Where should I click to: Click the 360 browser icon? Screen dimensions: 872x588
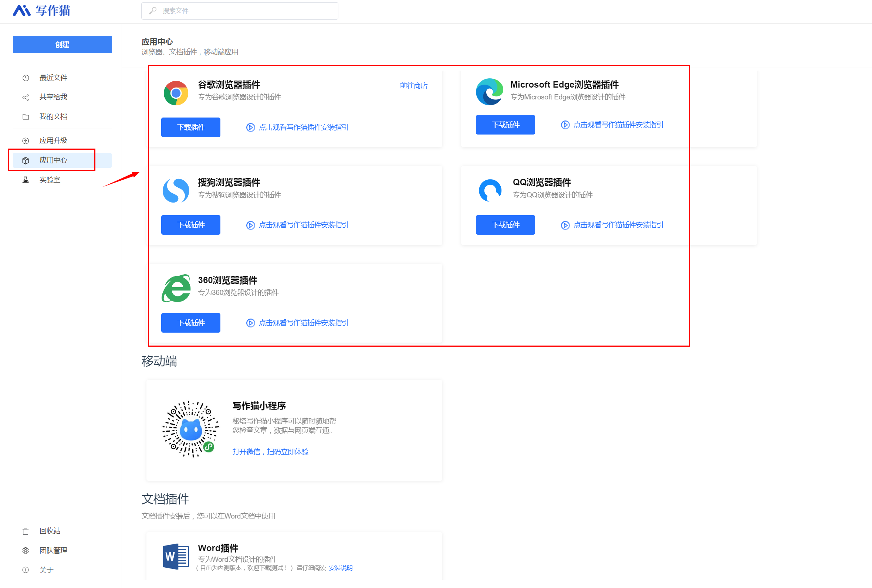click(x=176, y=288)
